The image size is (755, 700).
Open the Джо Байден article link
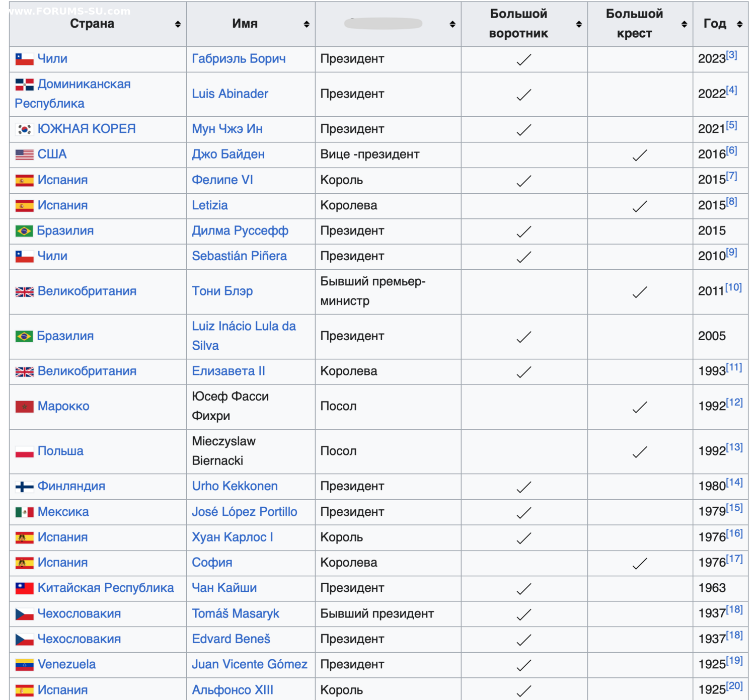point(228,154)
